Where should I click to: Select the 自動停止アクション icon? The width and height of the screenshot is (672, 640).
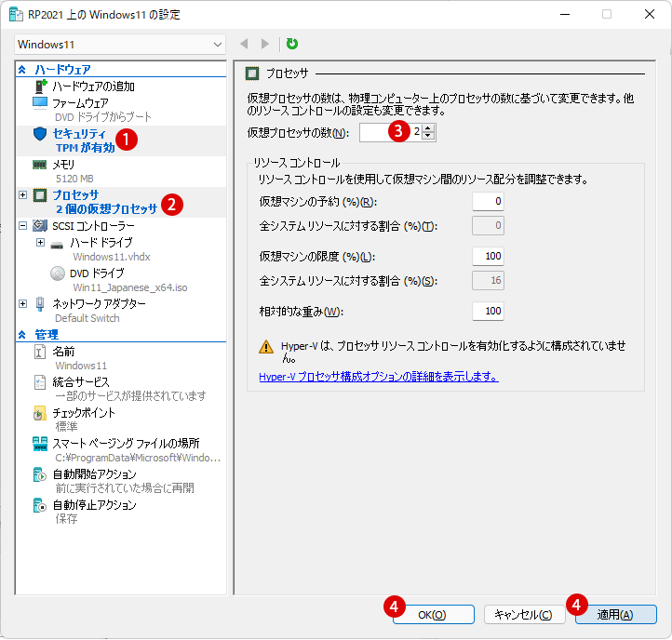(x=40, y=505)
